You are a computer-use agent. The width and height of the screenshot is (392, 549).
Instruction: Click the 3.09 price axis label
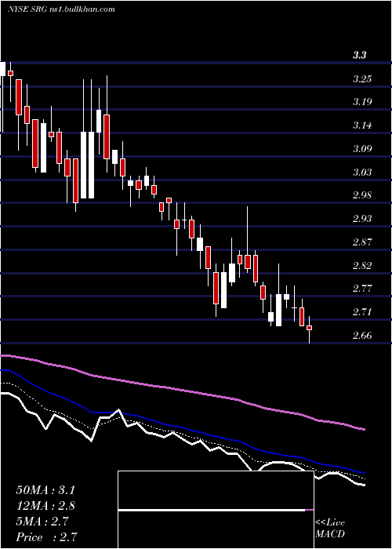pyautogui.click(x=362, y=149)
